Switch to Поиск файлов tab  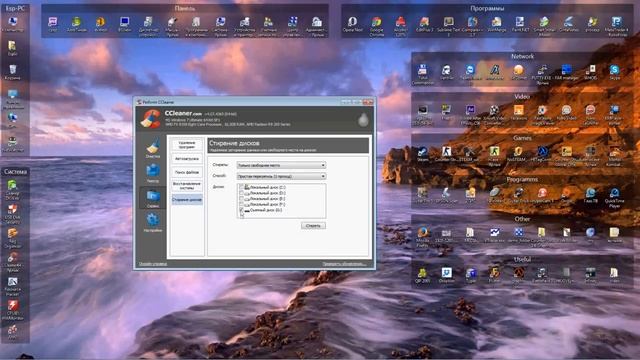(x=187, y=172)
